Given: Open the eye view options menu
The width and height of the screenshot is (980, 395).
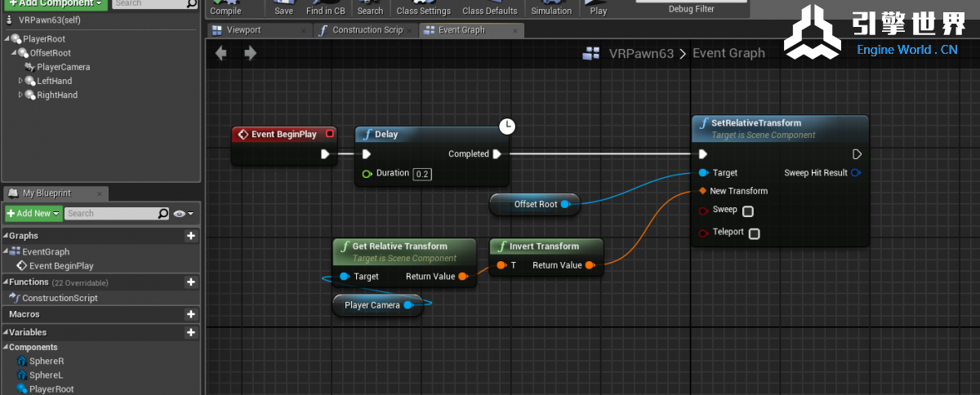Looking at the screenshot, I should pos(184,214).
